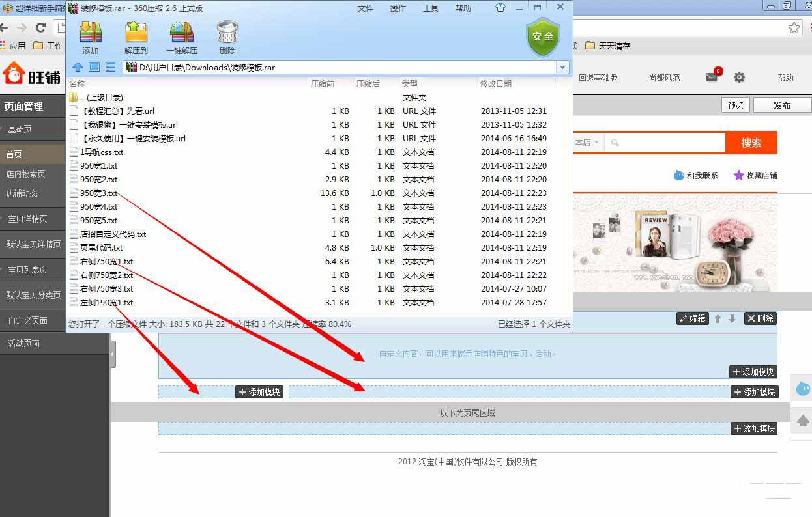The image size is (812, 517).
Task: Click the browser forward arrow
Action: pyautogui.click(x=22, y=27)
